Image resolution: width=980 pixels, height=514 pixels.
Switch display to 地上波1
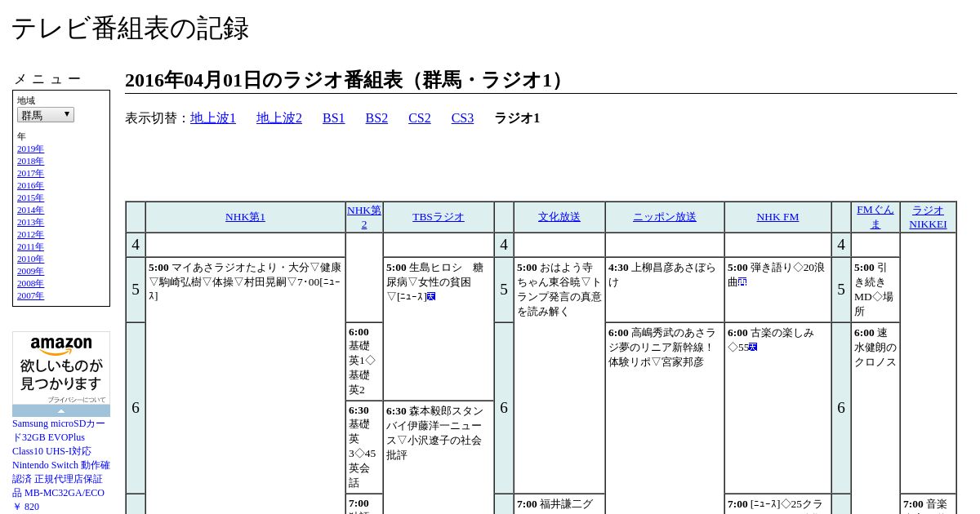click(x=213, y=118)
